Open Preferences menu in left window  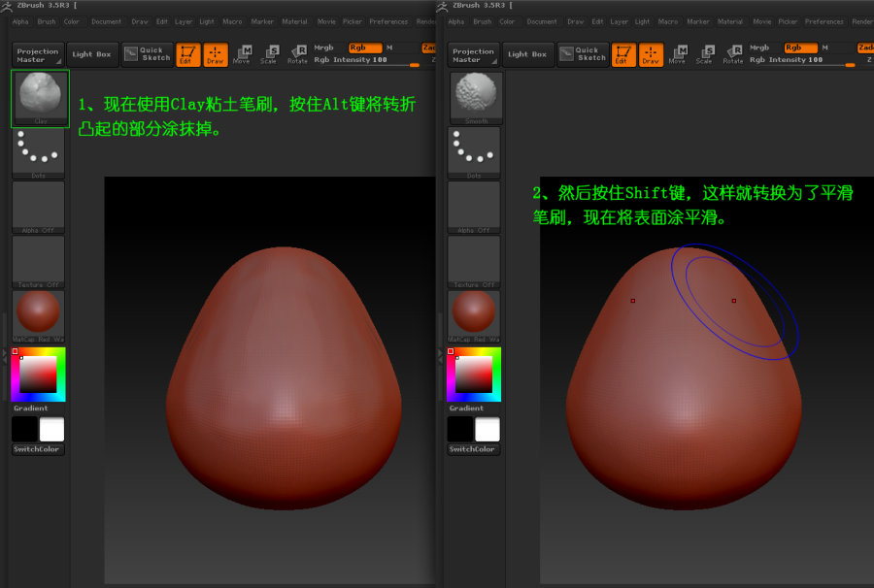click(x=388, y=21)
